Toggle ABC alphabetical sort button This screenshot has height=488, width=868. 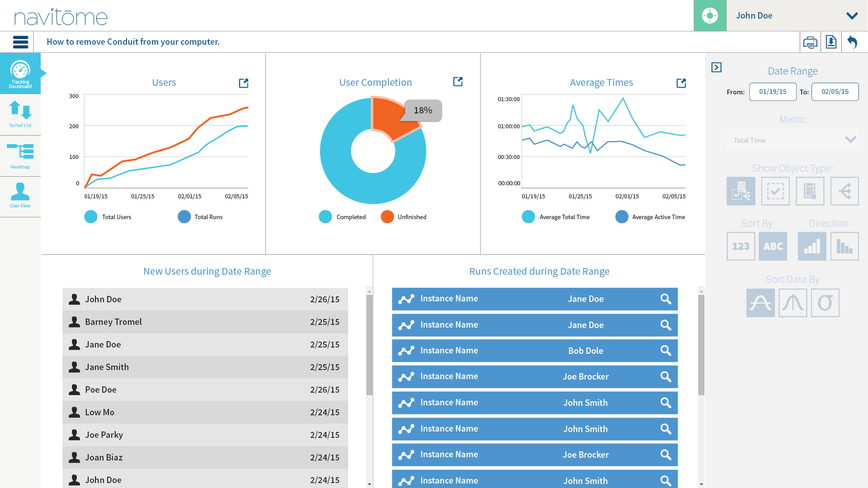click(773, 246)
